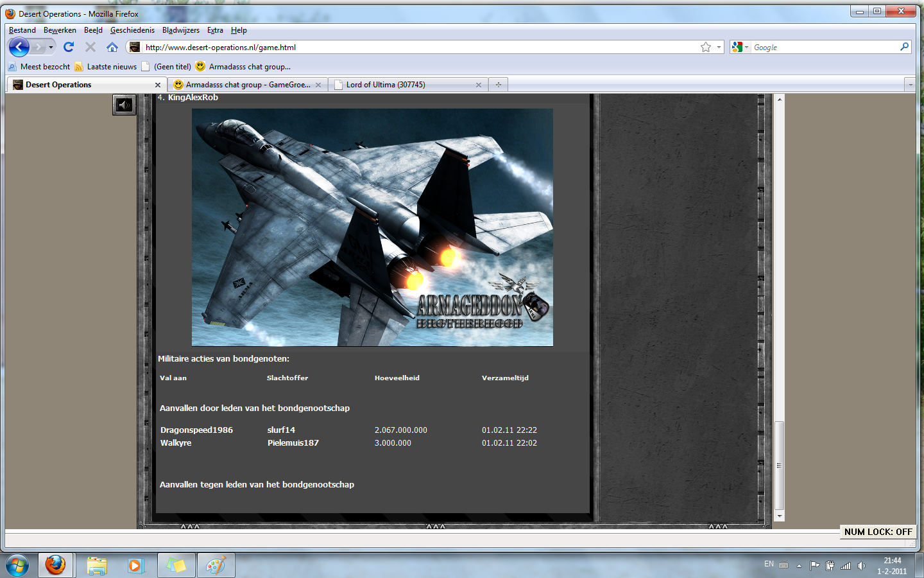Go back with Firefox back arrow
Image resolution: width=924 pixels, height=578 pixels.
tap(19, 47)
